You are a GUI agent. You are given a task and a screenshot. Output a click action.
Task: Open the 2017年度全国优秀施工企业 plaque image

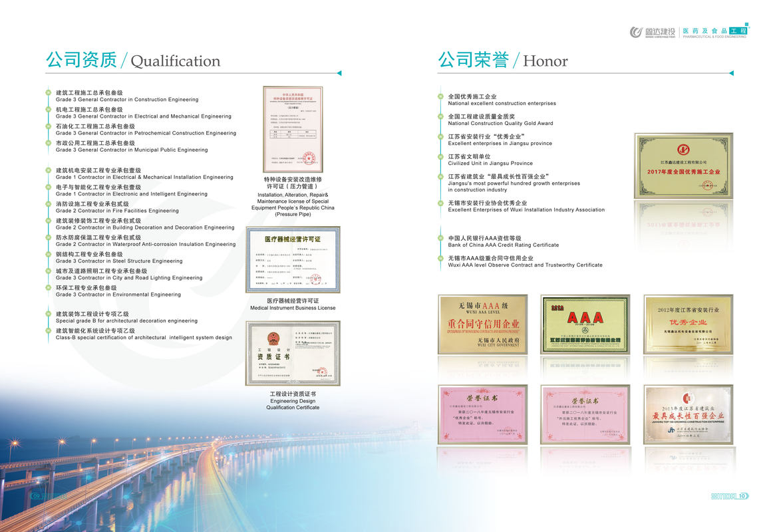tap(684, 166)
